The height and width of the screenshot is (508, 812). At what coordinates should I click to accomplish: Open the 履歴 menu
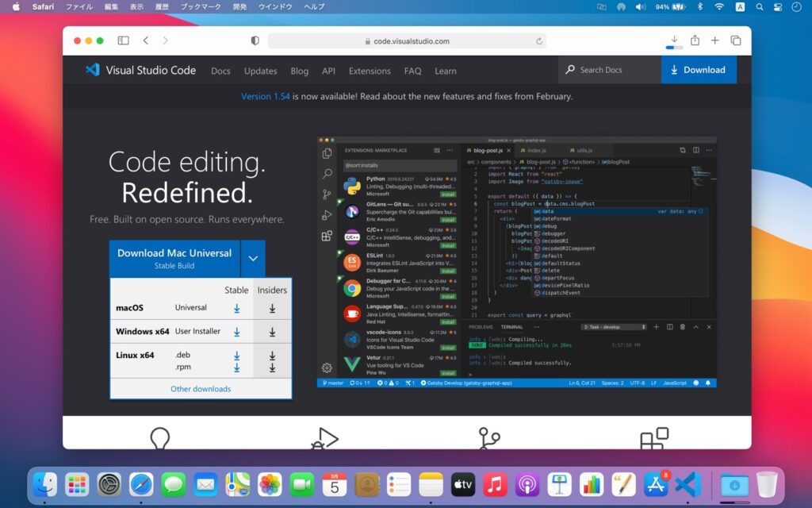tap(162, 6)
